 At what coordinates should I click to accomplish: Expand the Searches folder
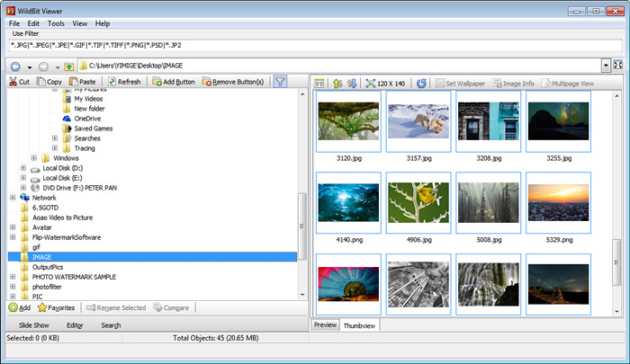[55, 138]
